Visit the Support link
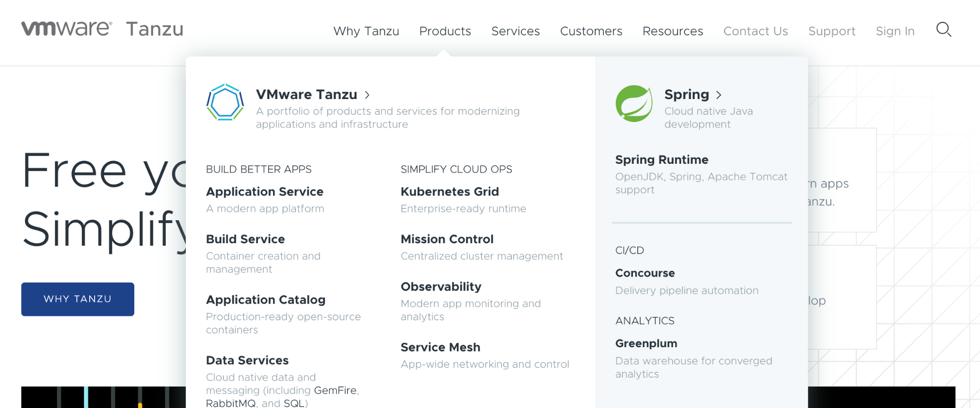The image size is (980, 408). [x=831, y=31]
